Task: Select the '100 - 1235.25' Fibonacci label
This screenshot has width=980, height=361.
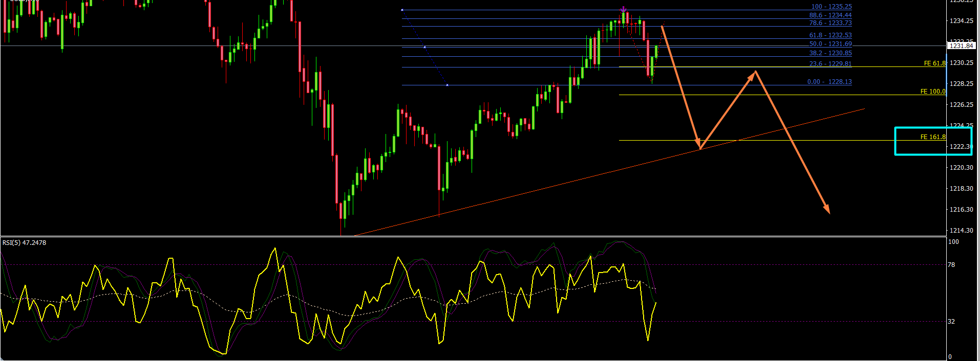Action: [x=832, y=7]
